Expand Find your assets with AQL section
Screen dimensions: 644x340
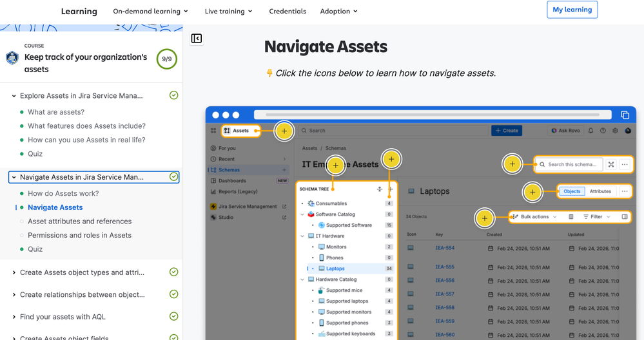[14, 317]
